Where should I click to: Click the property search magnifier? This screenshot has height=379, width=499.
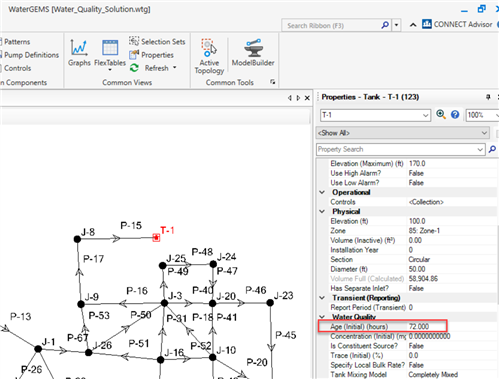coord(492,149)
